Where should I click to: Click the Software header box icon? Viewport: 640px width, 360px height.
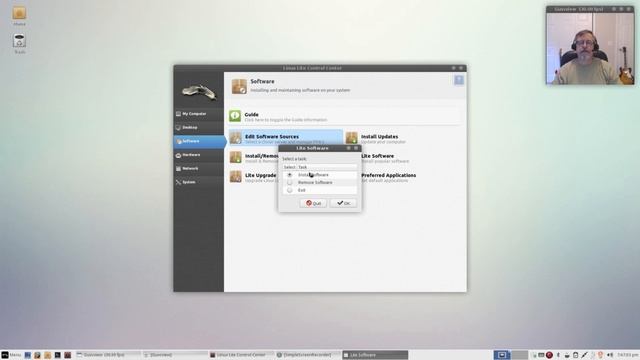pos(239,87)
